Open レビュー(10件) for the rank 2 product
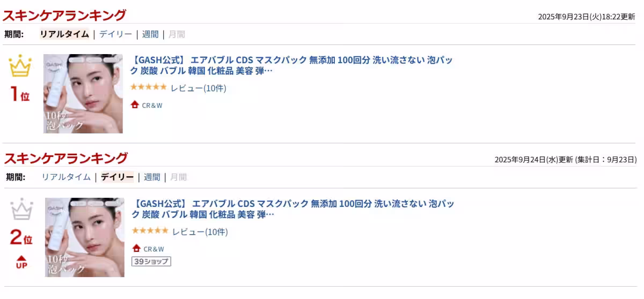The width and height of the screenshot is (644, 299). [200, 232]
